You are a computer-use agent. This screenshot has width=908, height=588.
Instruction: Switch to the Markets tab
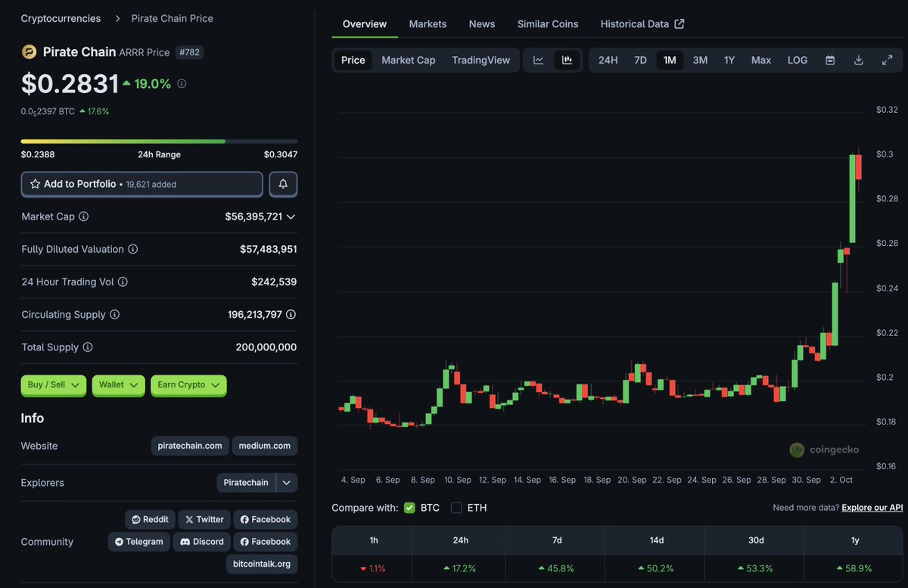tap(428, 24)
